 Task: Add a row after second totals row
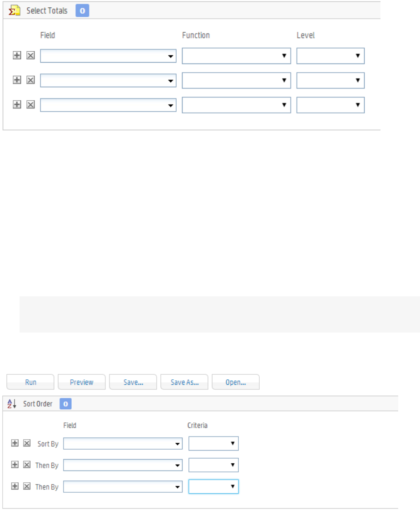[x=17, y=80]
